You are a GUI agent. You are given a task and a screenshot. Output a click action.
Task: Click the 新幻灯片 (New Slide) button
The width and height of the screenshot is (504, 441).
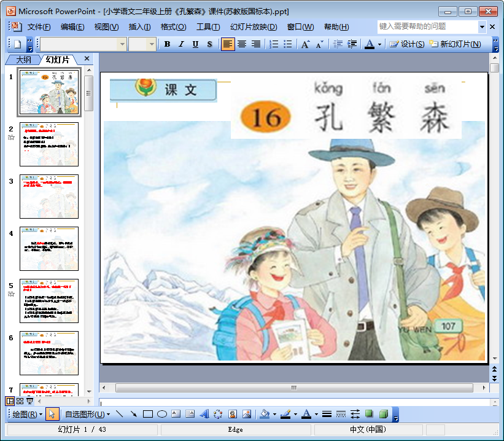coord(455,44)
